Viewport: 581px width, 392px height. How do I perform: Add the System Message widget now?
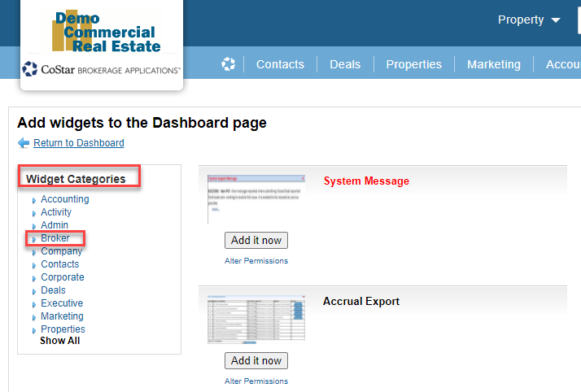[x=256, y=240]
